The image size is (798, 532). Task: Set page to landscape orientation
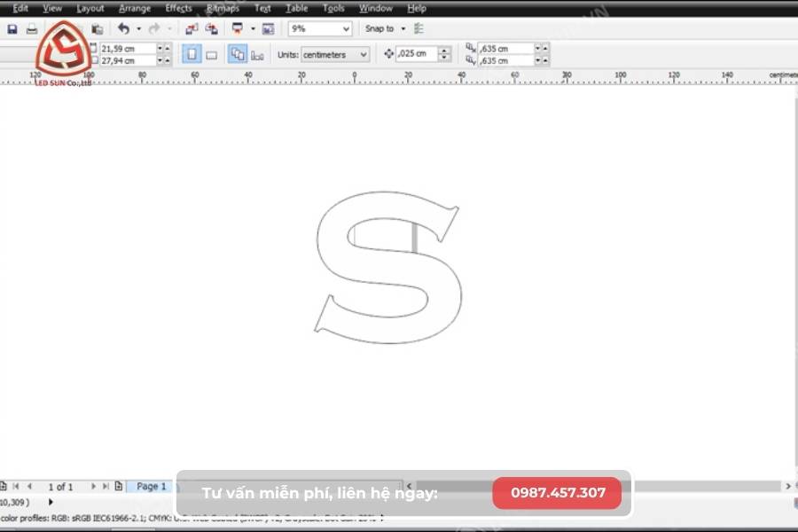(211, 54)
